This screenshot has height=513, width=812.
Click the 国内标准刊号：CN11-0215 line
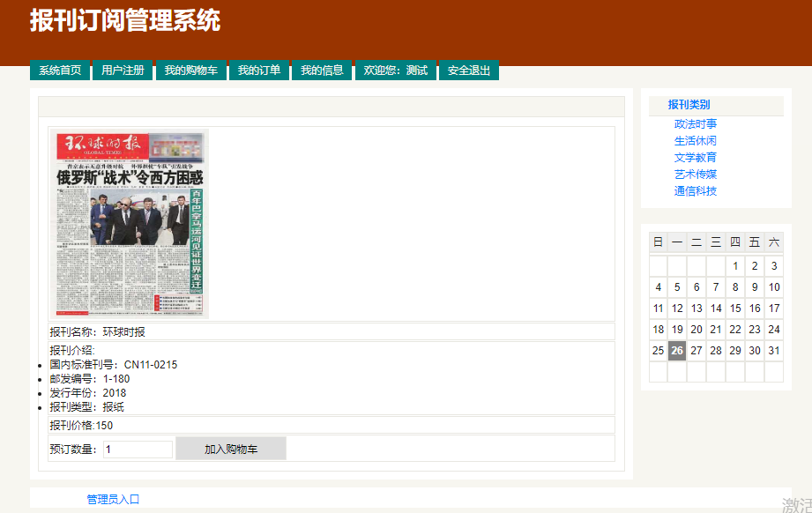pyautogui.click(x=114, y=365)
